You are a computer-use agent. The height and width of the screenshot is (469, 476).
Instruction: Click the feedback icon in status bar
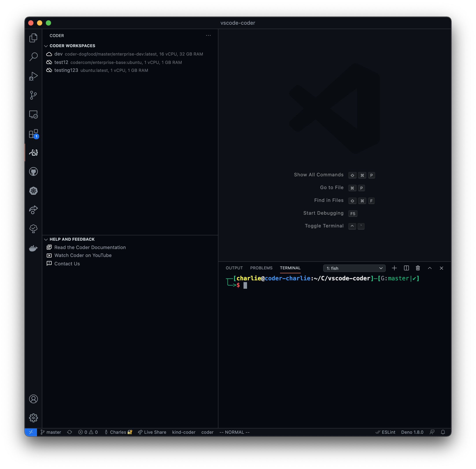pos(432,432)
